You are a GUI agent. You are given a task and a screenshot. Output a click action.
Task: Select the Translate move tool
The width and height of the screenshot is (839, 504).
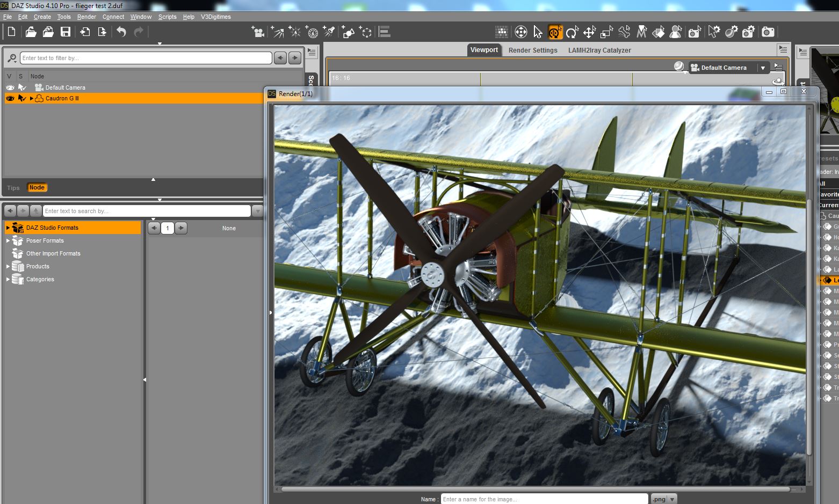(589, 32)
